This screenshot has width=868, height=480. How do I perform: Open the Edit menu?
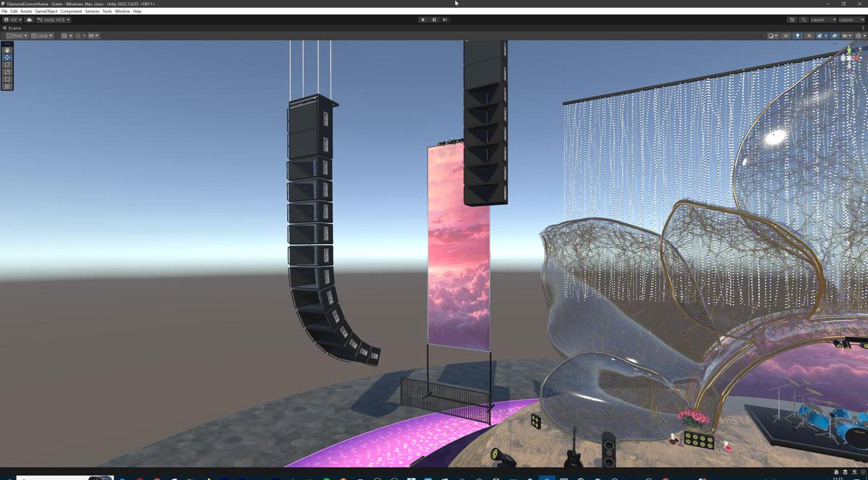pos(14,12)
